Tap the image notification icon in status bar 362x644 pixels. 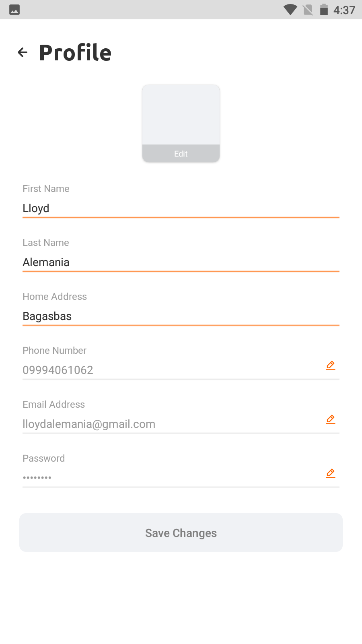click(14, 10)
